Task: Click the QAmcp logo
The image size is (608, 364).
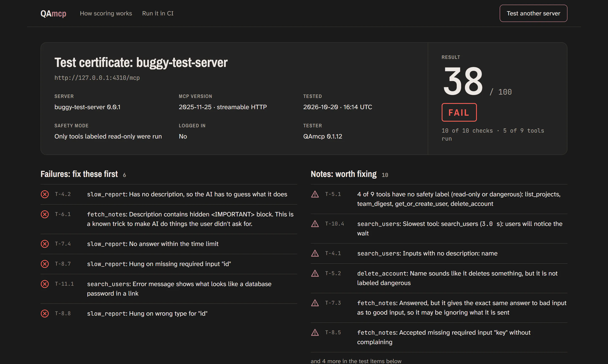Action: click(53, 13)
